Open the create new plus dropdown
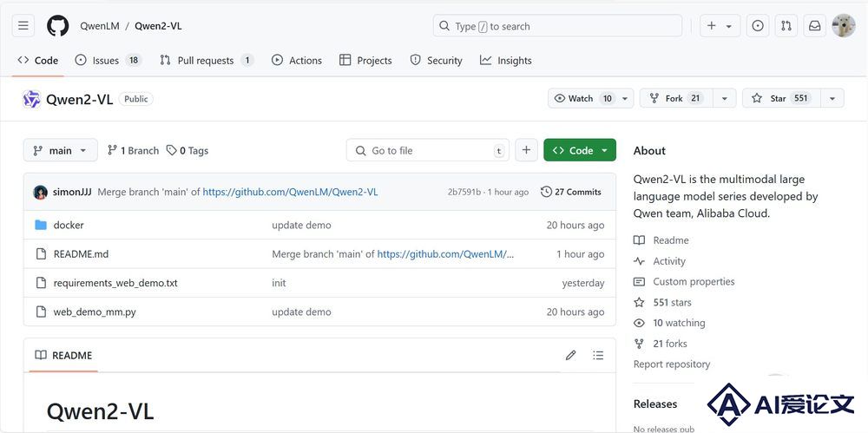Screen dimensions: 868x433 [720, 26]
